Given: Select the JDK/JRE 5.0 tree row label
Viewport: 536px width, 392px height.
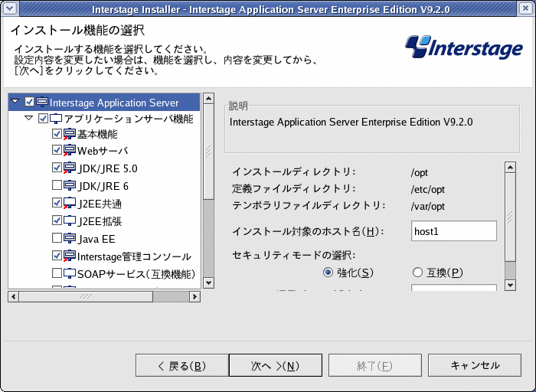Looking at the screenshot, I should (x=107, y=168).
